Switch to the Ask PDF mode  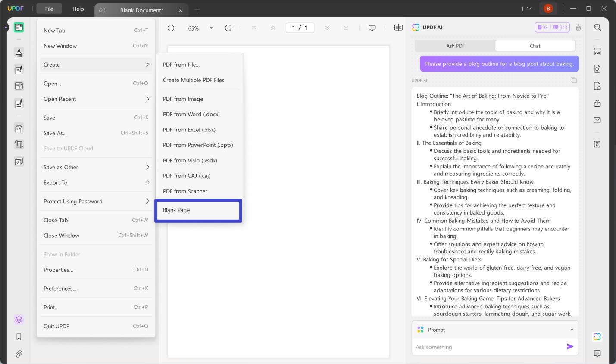point(455,46)
